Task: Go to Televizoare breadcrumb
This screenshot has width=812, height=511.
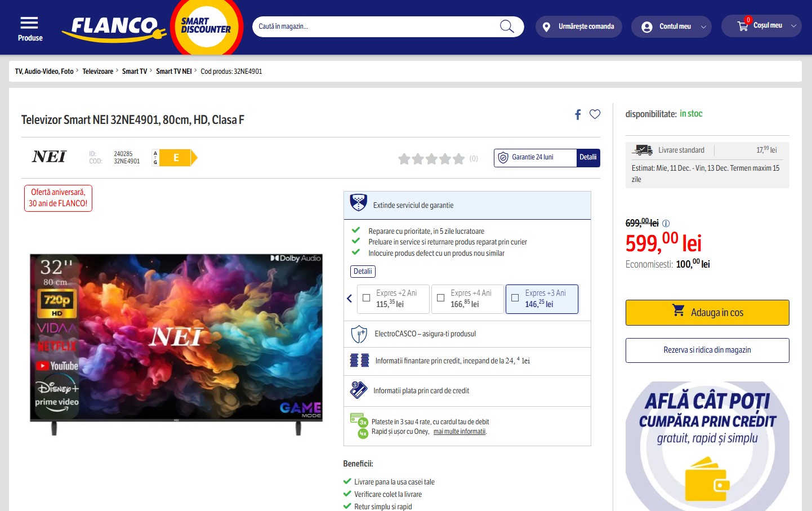Action: point(98,72)
